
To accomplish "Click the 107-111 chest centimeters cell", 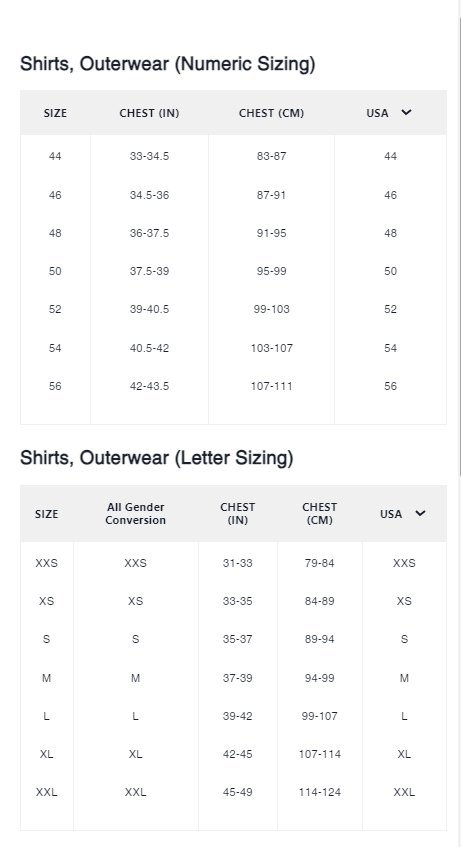I will [x=271, y=386].
